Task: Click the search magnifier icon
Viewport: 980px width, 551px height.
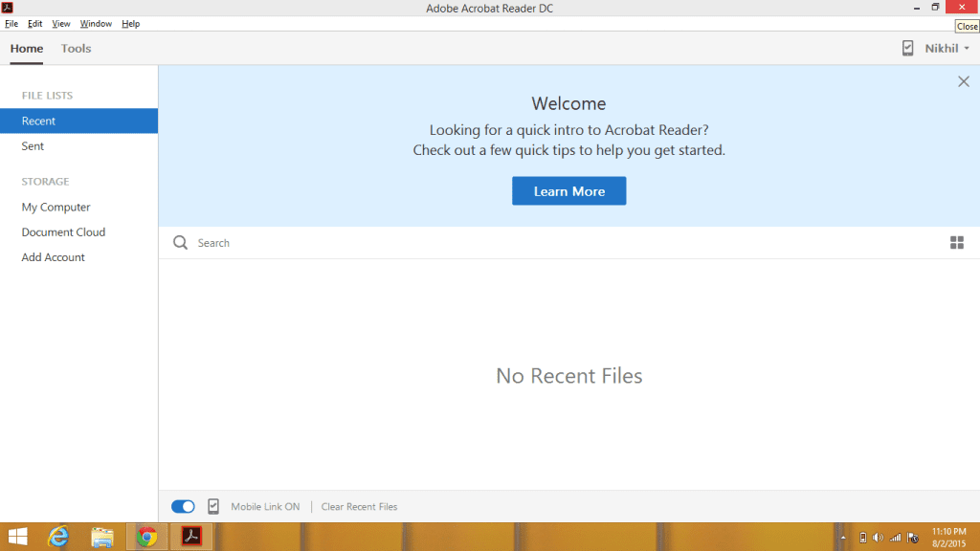Action: (180, 242)
